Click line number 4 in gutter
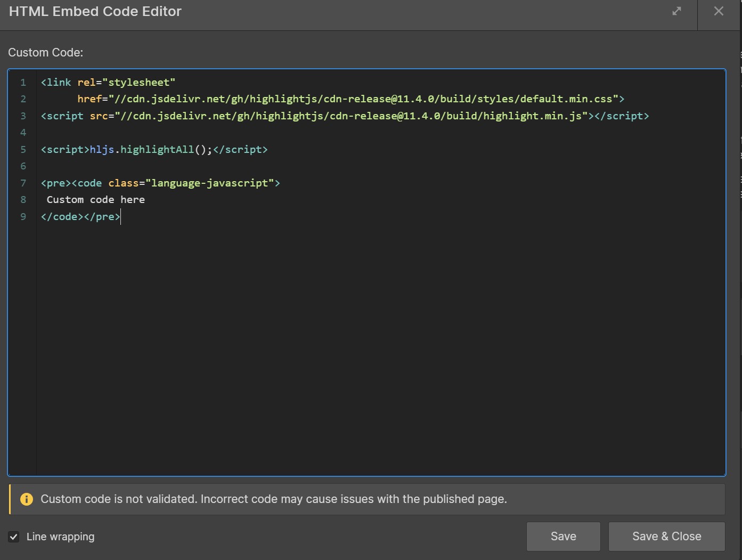This screenshot has width=742, height=560. click(x=23, y=133)
